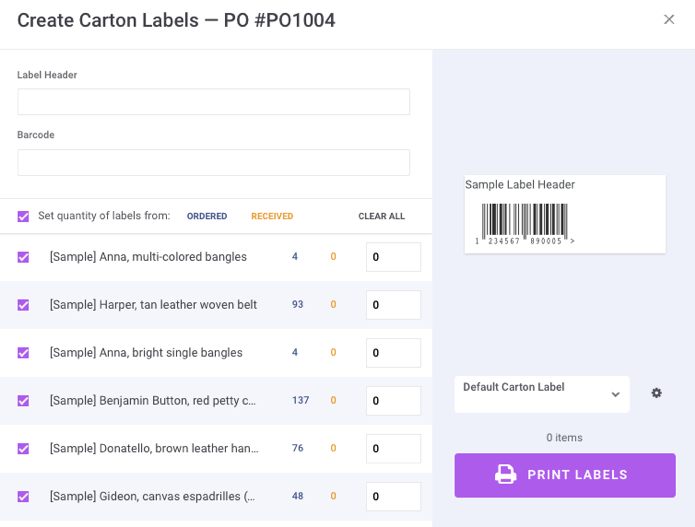Image resolution: width=695 pixels, height=527 pixels.
Task: Uncheck Donatello, brown leather checkbox
Action: click(23, 449)
